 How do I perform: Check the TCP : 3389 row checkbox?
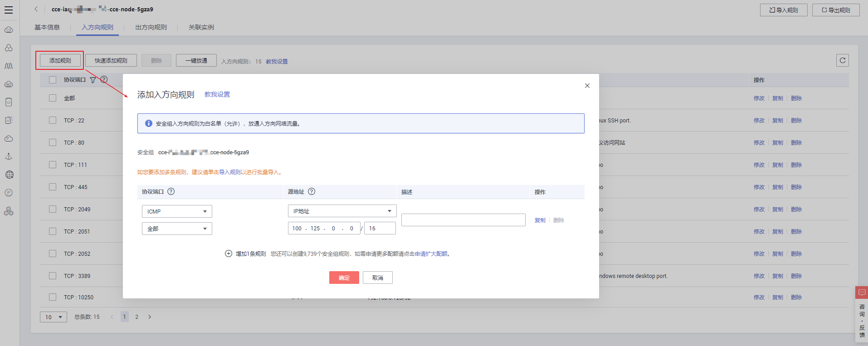(x=53, y=276)
